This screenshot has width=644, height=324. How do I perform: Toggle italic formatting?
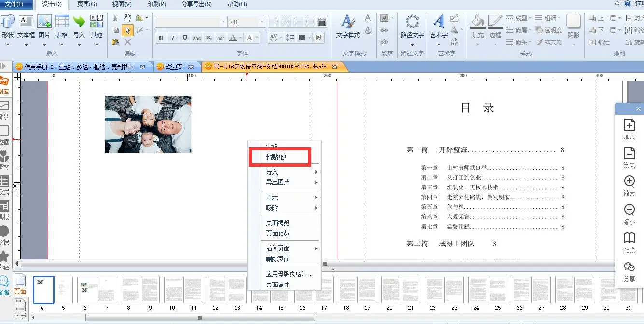(x=173, y=38)
